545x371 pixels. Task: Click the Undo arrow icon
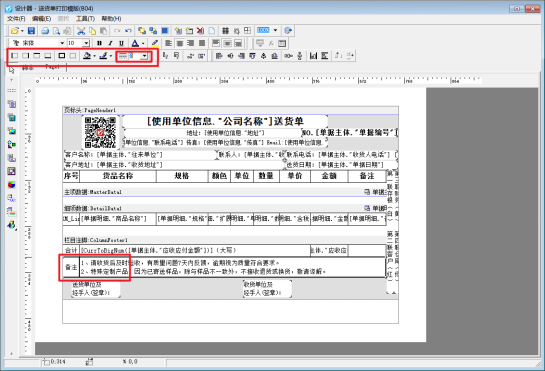(128, 31)
